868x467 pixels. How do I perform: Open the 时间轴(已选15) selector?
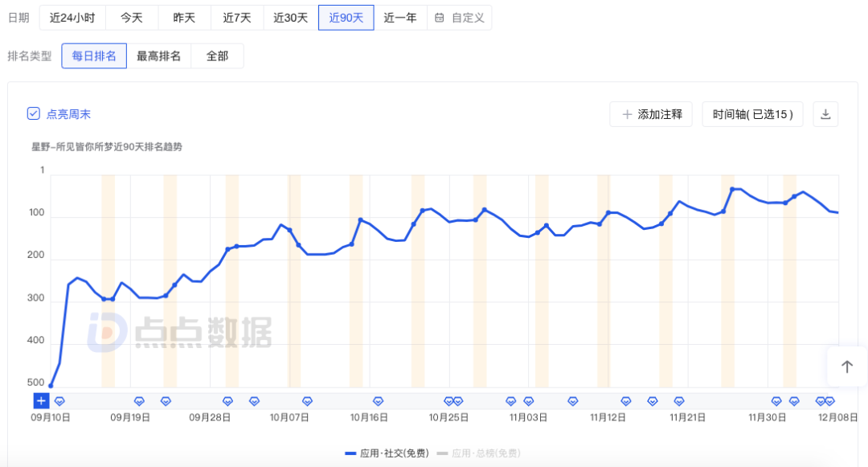(752, 114)
